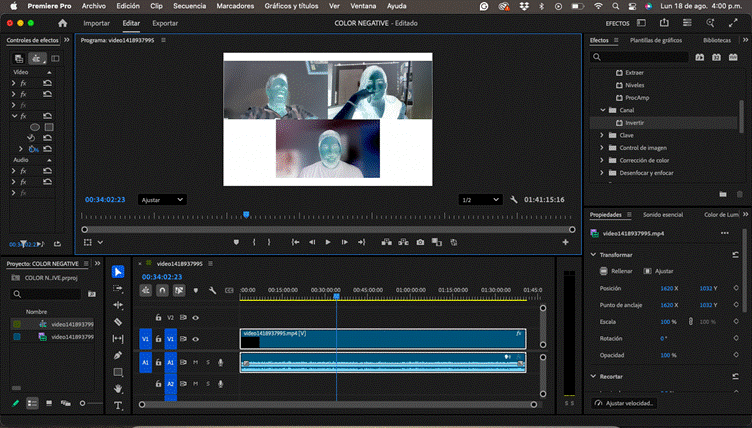Open the Ajustar zoom level dropdown
This screenshot has width=752, height=428.
click(x=162, y=200)
